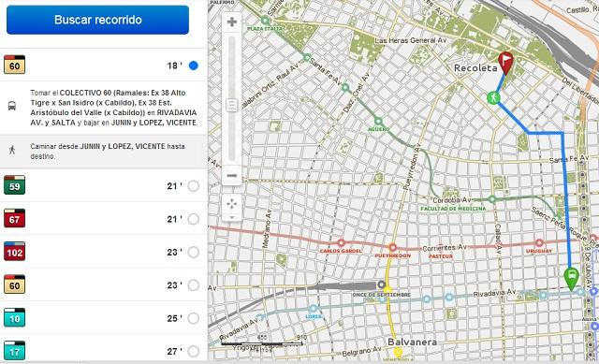This screenshot has height=364, width=599.
Task: Click the Pueyrredon subway station marker
Action: (392, 248)
